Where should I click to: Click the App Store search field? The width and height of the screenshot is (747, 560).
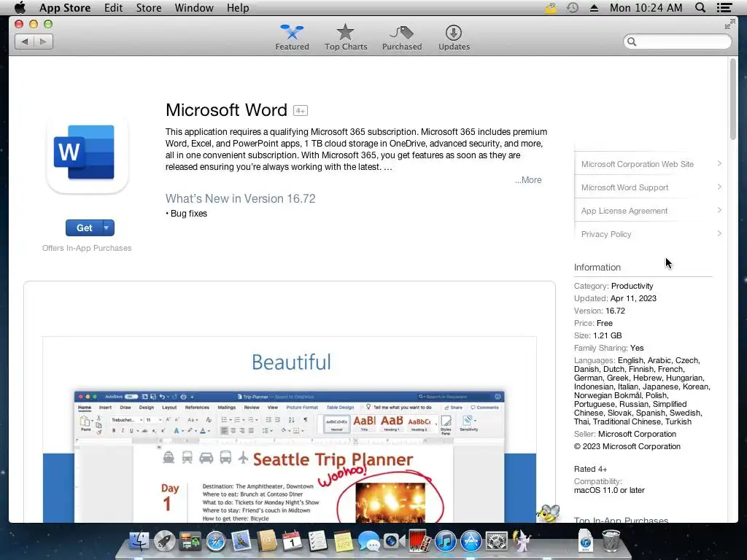pyautogui.click(x=677, y=42)
